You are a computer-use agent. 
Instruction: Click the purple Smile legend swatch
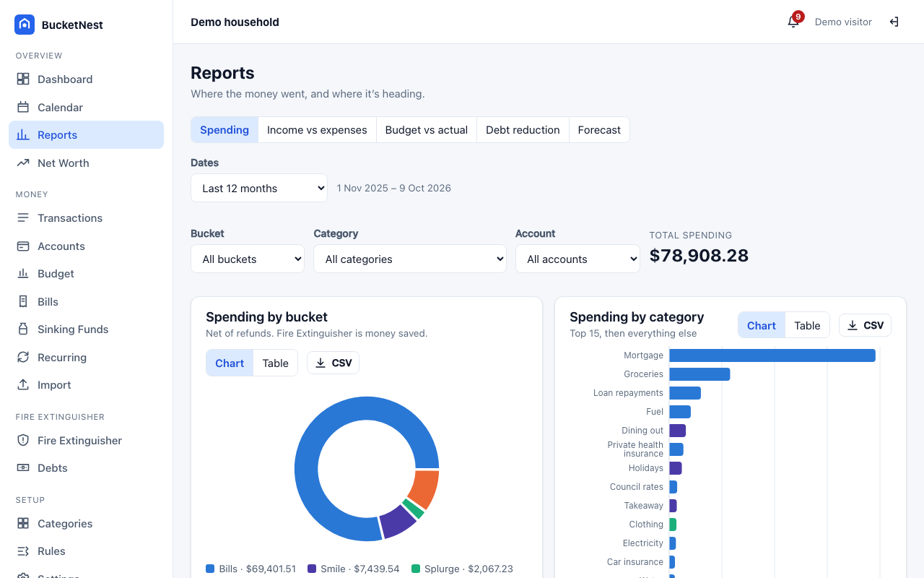[x=312, y=569]
